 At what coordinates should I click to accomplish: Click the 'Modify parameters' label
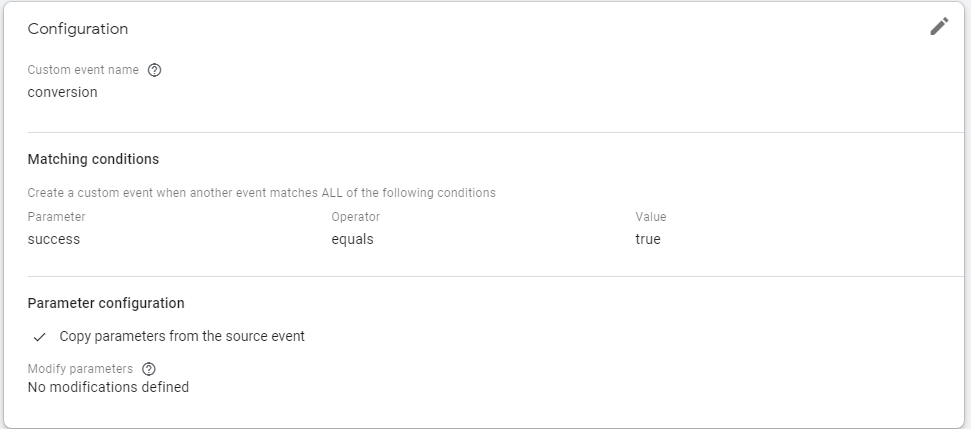click(x=81, y=369)
